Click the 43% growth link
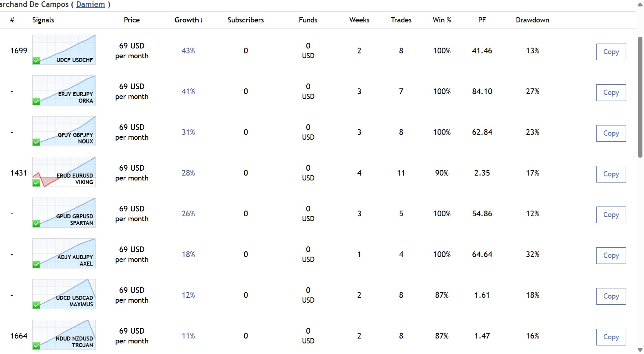Viewport: 644px width, 354px height. tap(188, 51)
